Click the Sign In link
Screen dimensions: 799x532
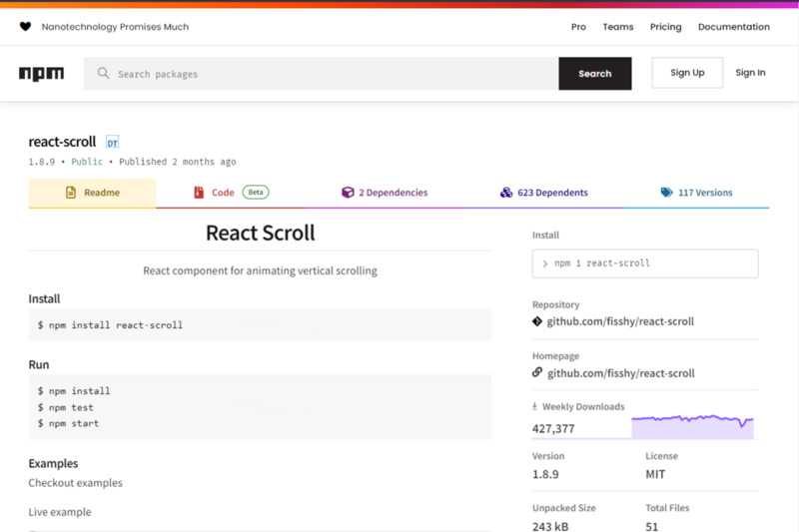click(750, 73)
